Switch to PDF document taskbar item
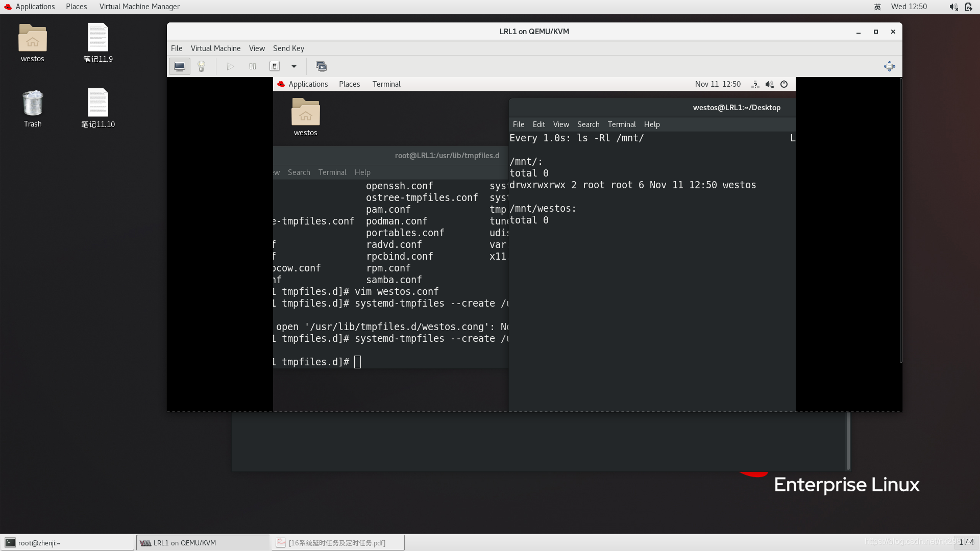Image resolution: width=980 pixels, height=551 pixels. pos(337,543)
